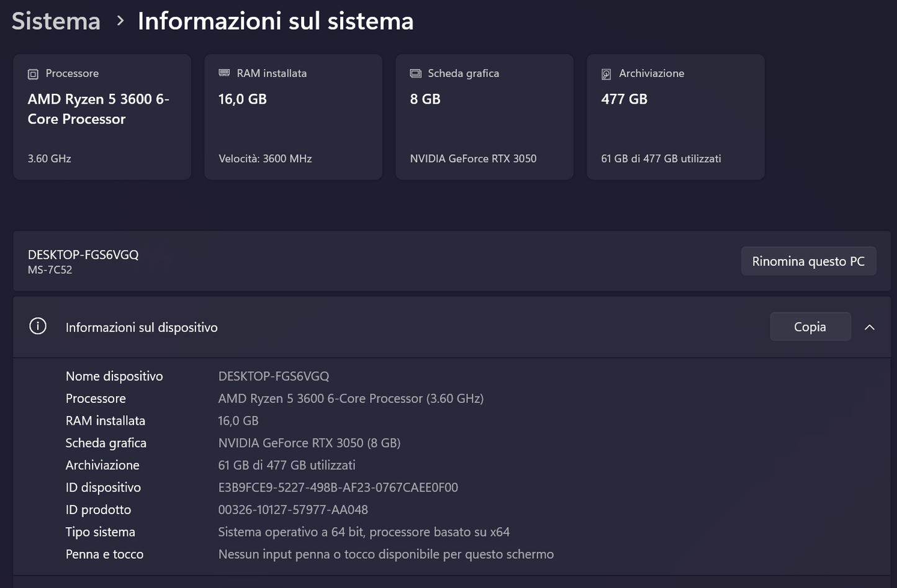
Task: Click the Nome dispositivo label
Action: pos(114,376)
